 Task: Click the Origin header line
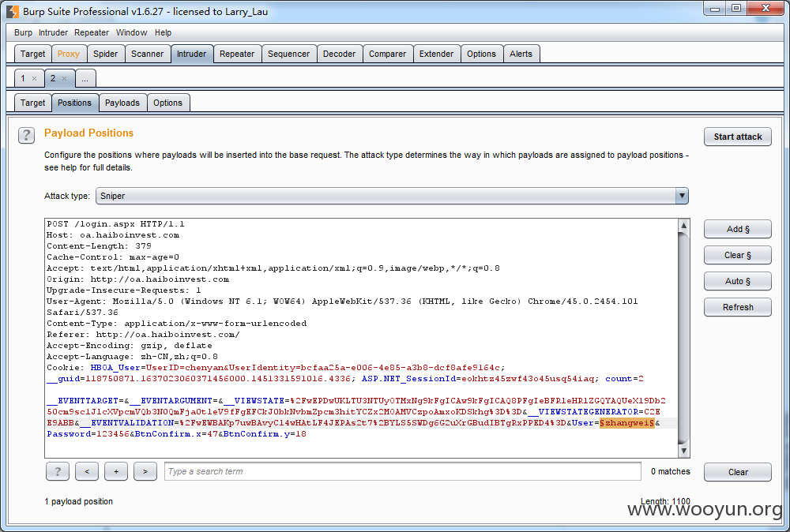[137, 279]
